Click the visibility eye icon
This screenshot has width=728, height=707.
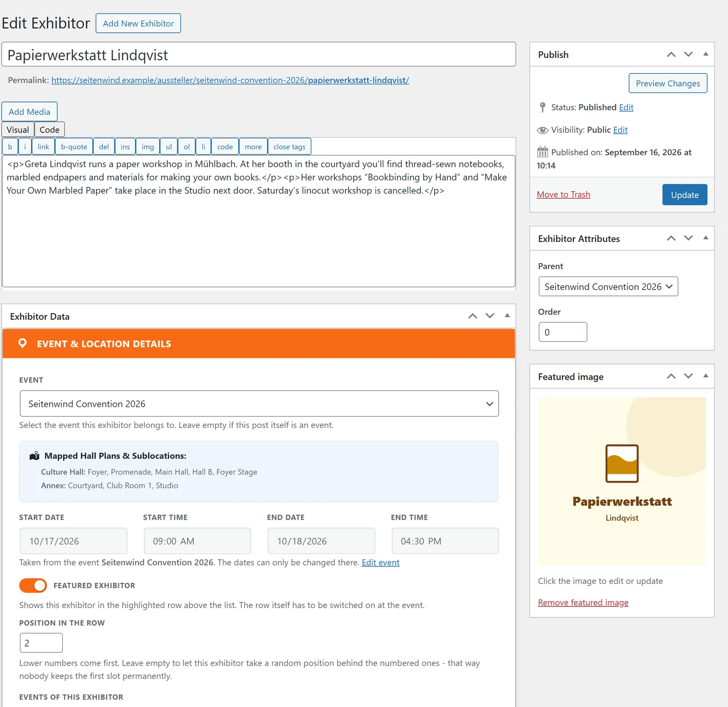point(542,130)
